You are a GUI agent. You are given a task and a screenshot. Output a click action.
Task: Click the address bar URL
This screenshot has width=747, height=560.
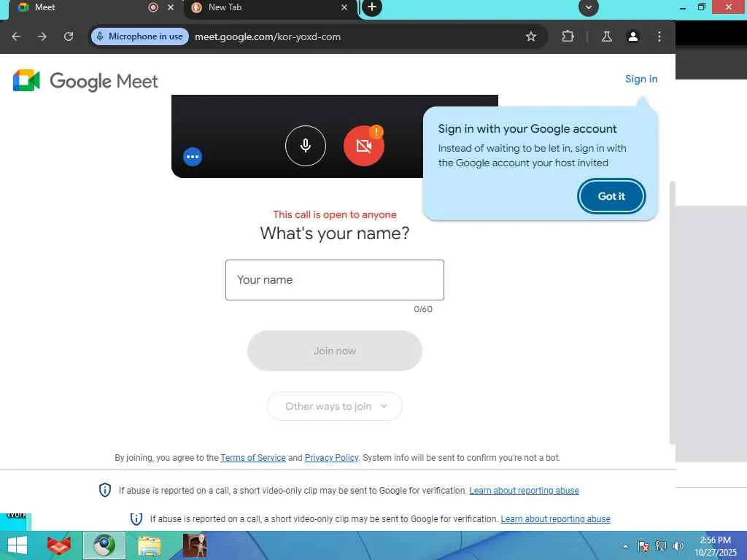point(268,36)
